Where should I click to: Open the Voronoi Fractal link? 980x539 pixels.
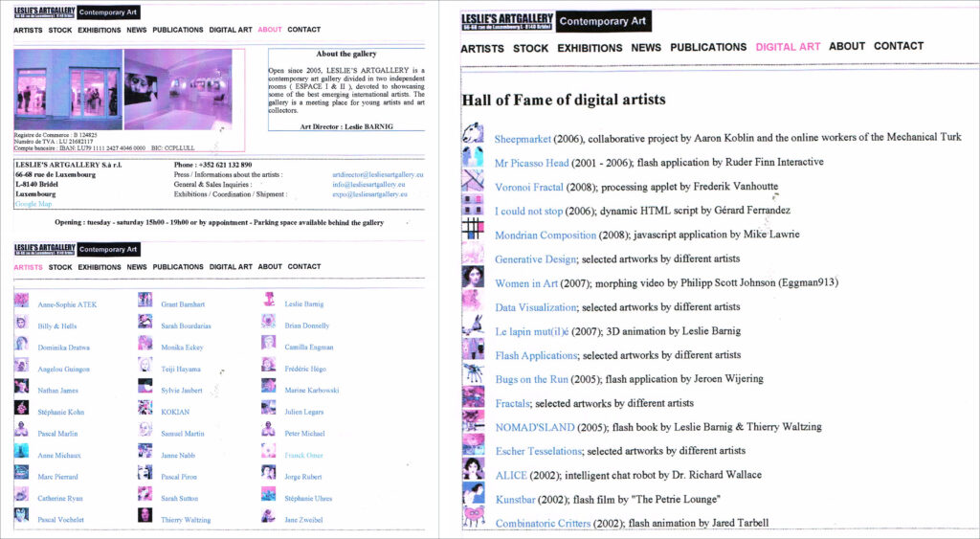528,187
